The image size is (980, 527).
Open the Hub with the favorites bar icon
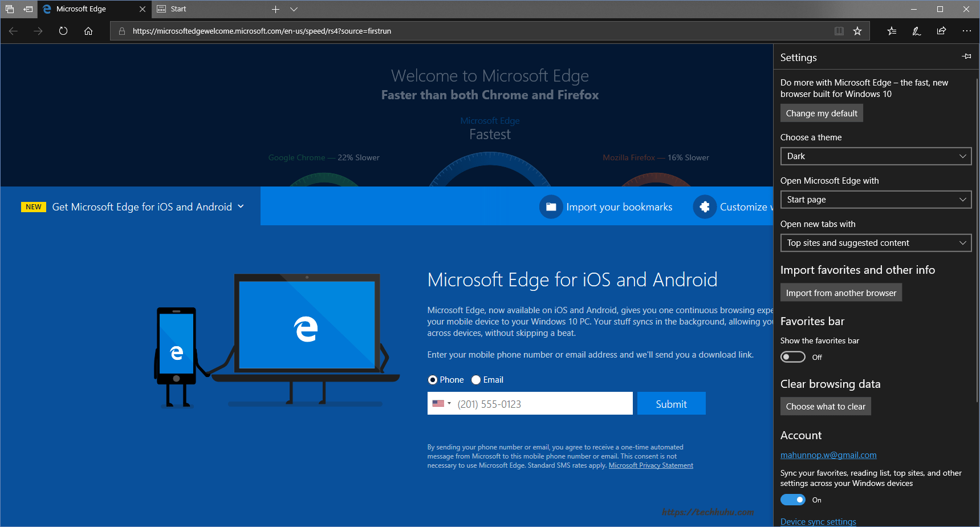click(891, 31)
